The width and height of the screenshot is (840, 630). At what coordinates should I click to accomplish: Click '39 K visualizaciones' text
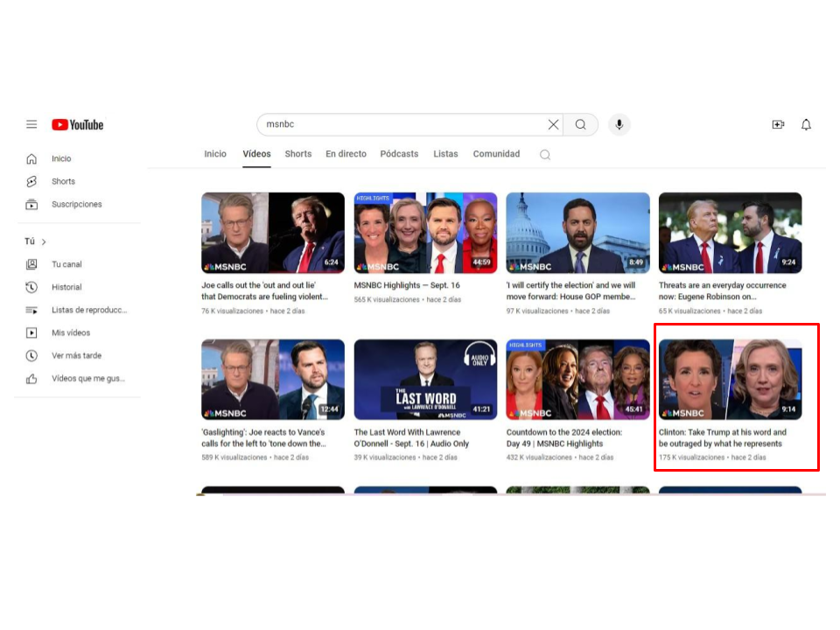tap(385, 458)
